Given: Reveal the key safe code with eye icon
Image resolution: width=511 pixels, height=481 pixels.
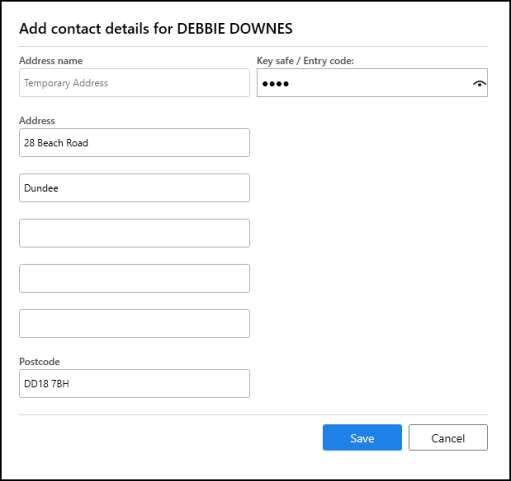Looking at the screenshot, I should (479, 84).
